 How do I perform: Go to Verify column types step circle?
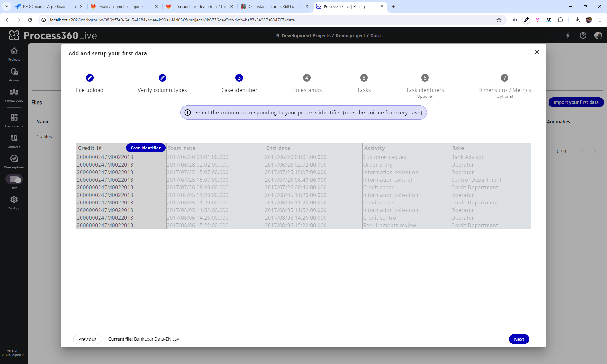[162, 78]
